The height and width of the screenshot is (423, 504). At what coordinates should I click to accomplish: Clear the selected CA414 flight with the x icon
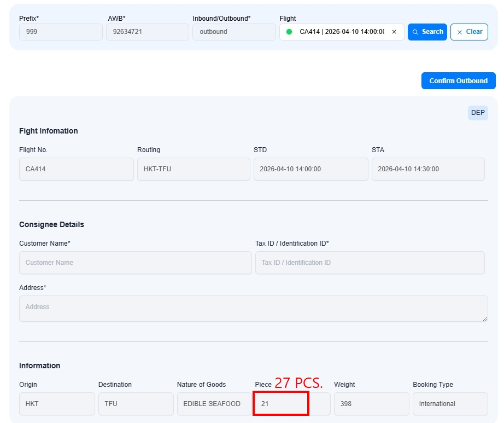pos(394,32)
